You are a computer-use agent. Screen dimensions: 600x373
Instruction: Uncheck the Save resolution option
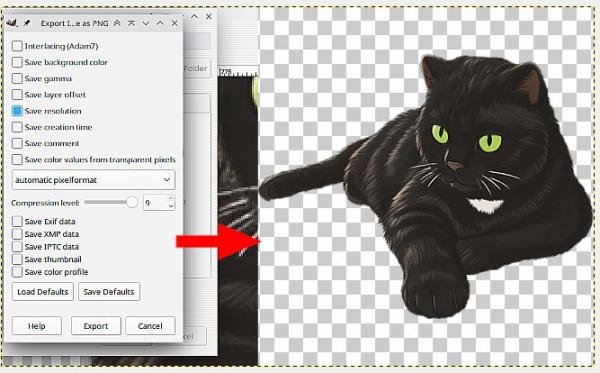click(17, 111)
